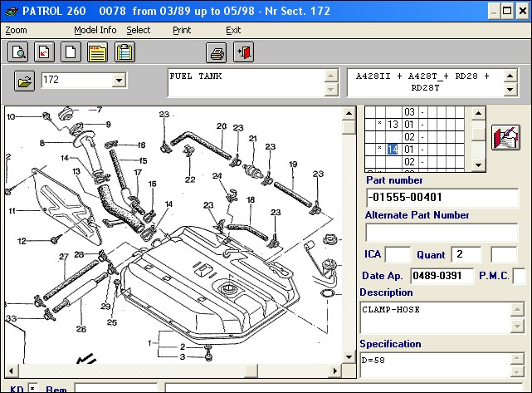Image resolution: width=532 pixels, height=393 pixels.
Task: Click the zoom magnifier toolbar icon
Action: [17, 52]
